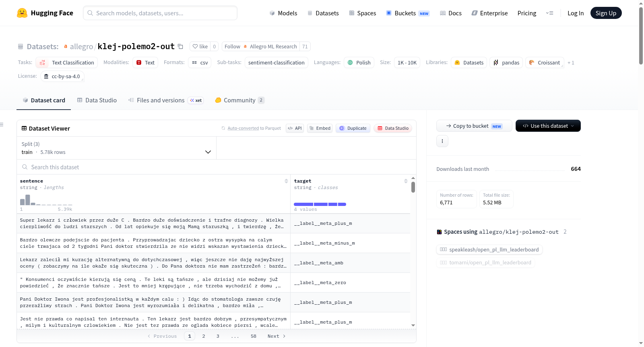Go to page 3 of the viewer
644x347 pixels.
click(218, 336)
